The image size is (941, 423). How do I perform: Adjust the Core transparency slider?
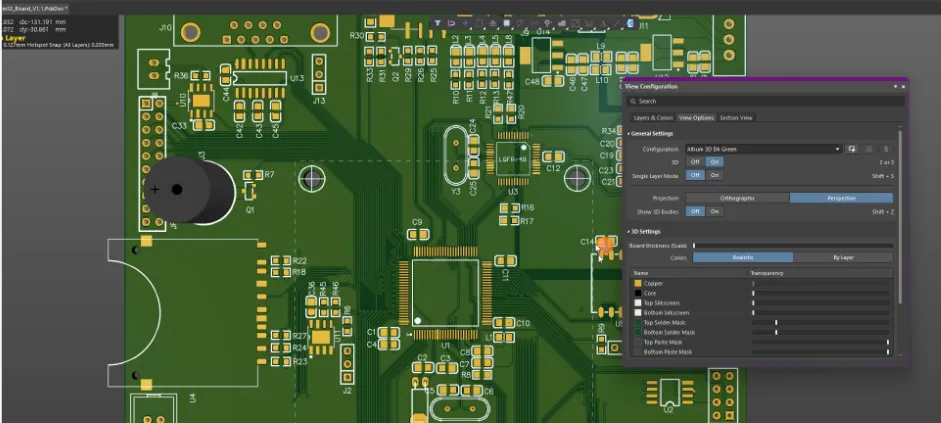[x=820, y=293]
